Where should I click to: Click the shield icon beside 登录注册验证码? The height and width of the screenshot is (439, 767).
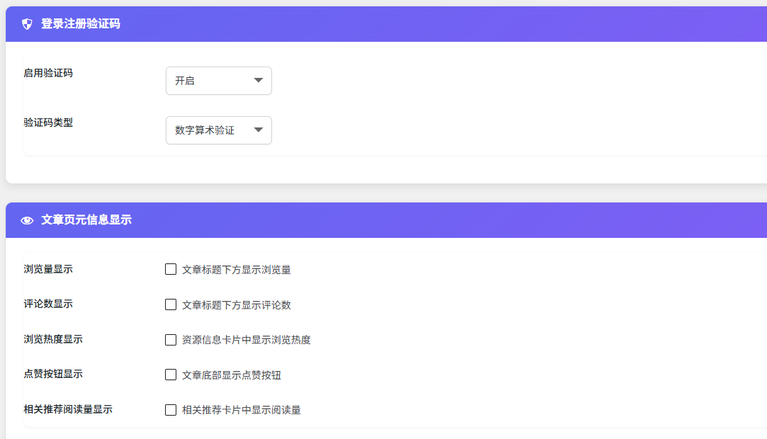point(27,24)
